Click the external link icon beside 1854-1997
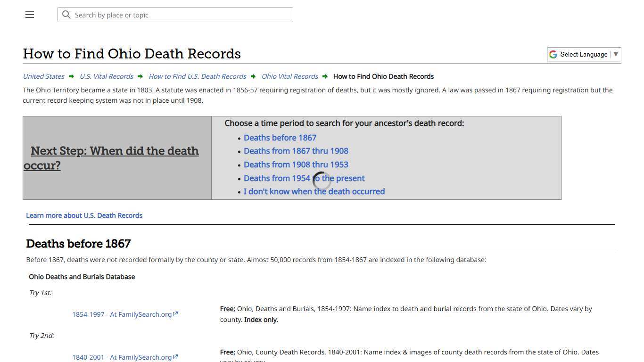 tap(175, 314)
